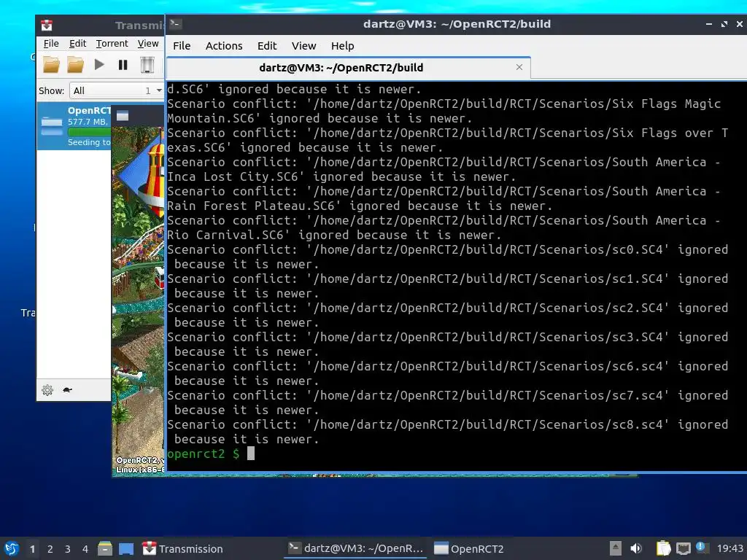747x560 pixels.
Task: Maximize the terminal window
Action: (x=724, y=24)
